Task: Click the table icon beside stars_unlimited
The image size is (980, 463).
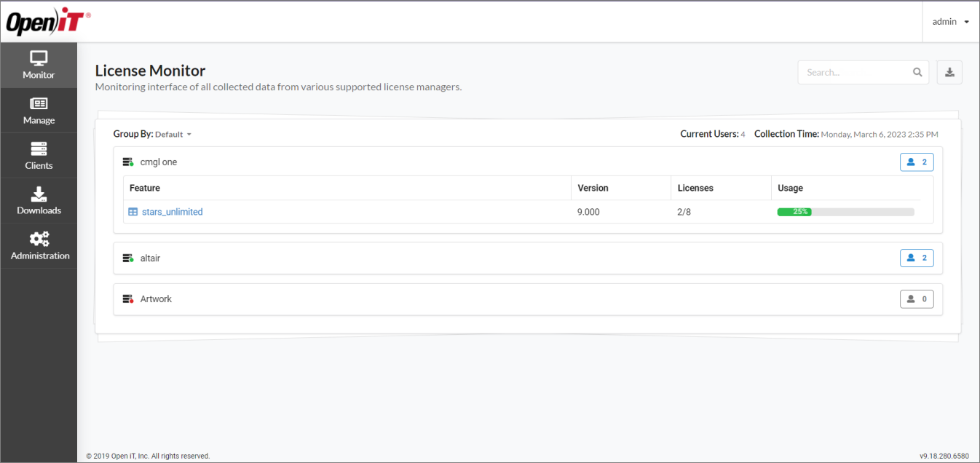Action: [133, 212]
